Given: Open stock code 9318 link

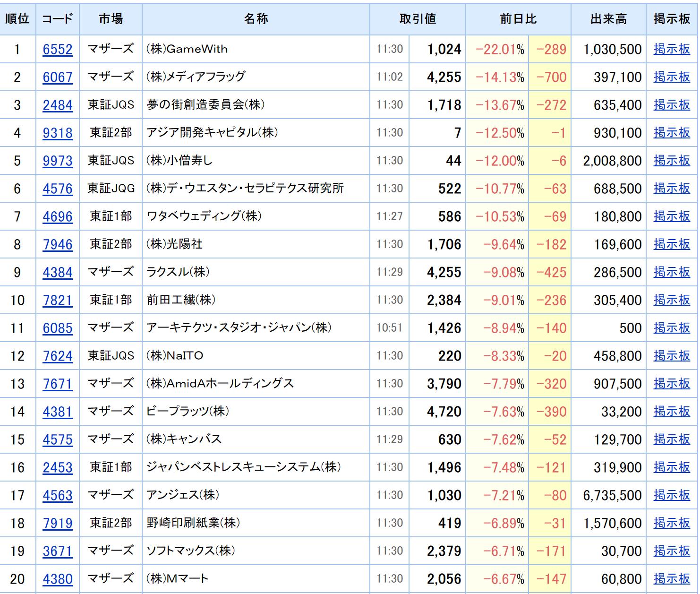Looking at the screenshot, I should click(x=58, y=133).
